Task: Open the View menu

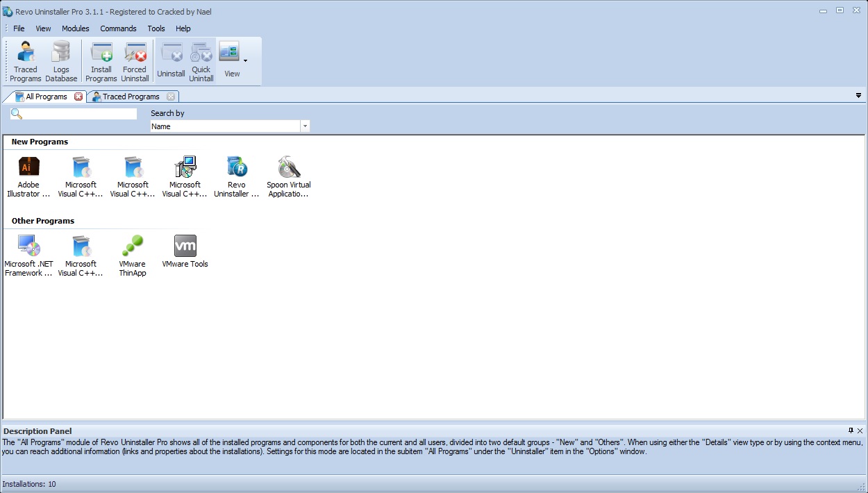Action: coord(43,28)
